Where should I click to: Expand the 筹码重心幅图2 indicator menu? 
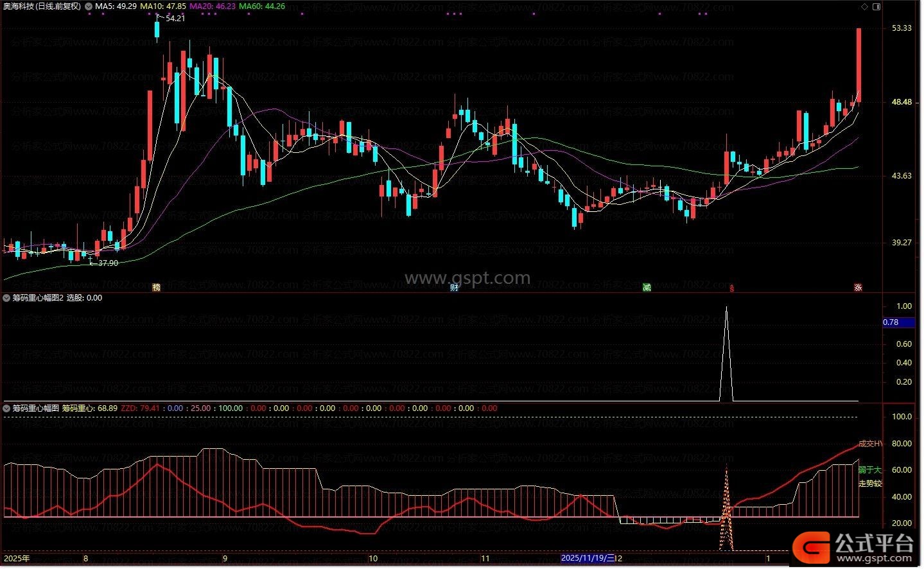pos(6,298)
